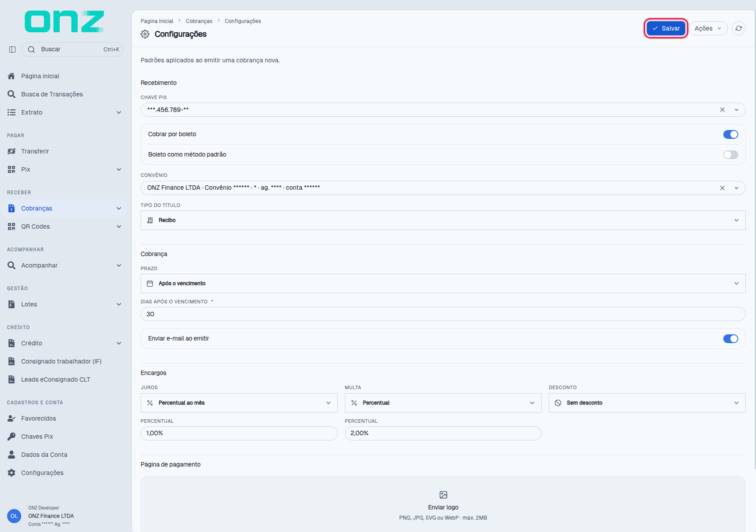This screenshot has width=756, height=532.
Task: Click Página Inicial breadcrumb
Action: coord(157,21)
